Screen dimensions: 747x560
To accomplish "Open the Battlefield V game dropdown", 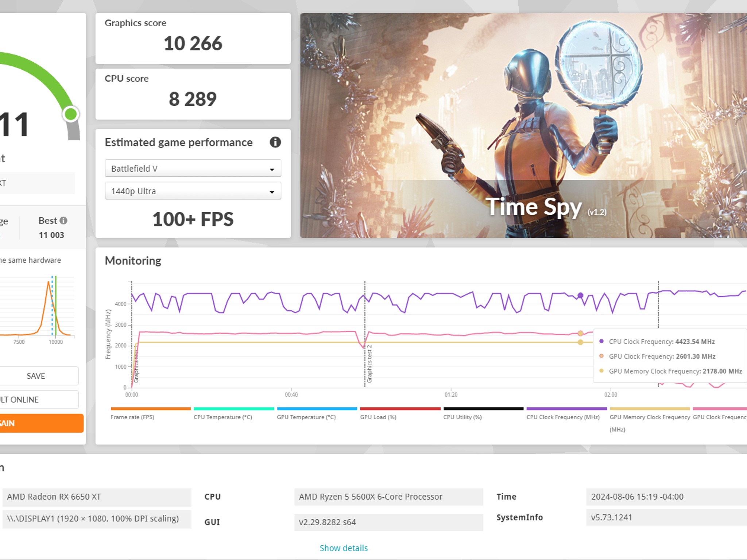I will (x=193, y=168).
